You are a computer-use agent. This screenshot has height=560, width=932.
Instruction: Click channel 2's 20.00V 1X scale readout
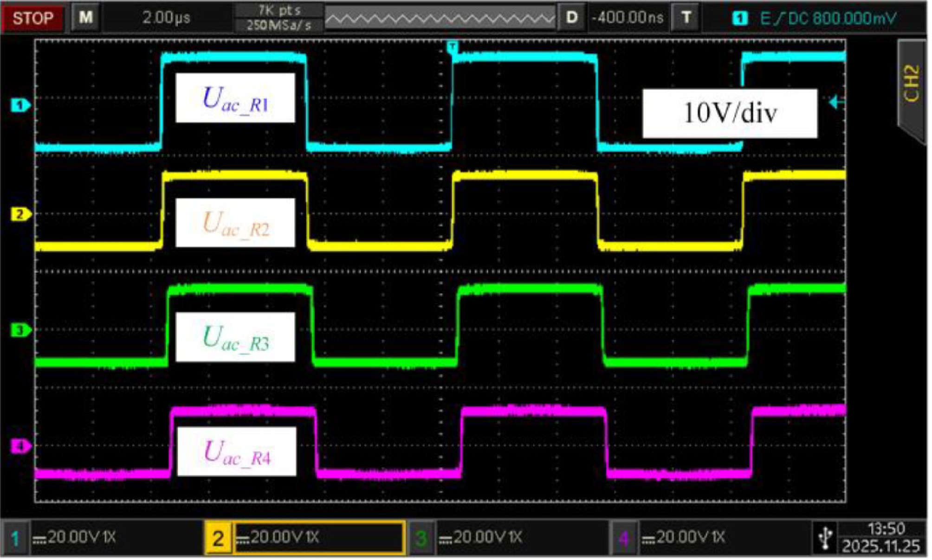(x=278, y=537)
